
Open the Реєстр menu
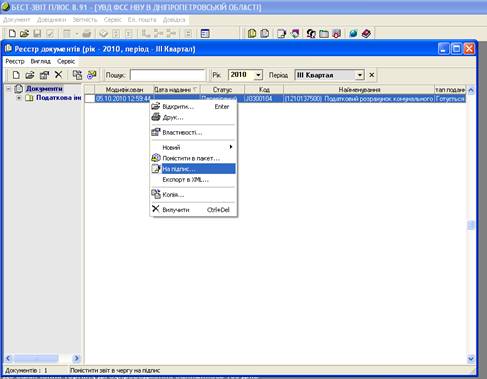pyautogui.click(x=15, y=61)
